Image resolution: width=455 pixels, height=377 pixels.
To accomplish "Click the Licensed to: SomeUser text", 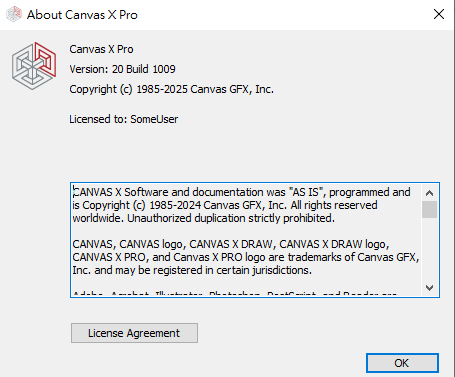I will pyautogui.click(x=123, y=119).
